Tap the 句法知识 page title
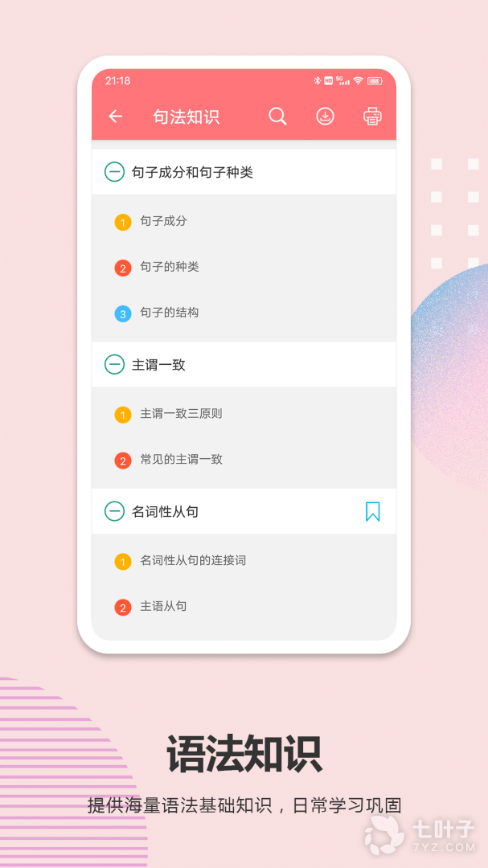 187,117
